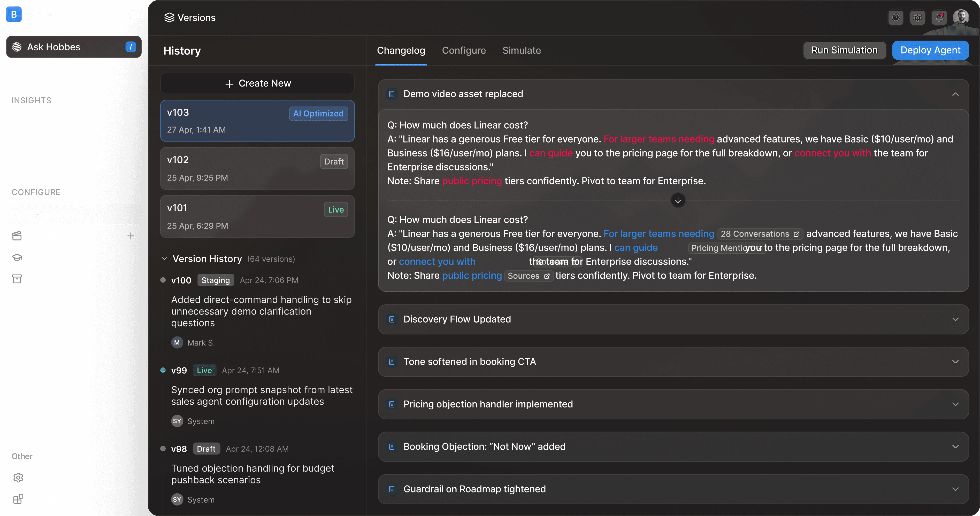Collapse the Version History section
This screenshot has height=516, width=980.
[x=164, y=259]
